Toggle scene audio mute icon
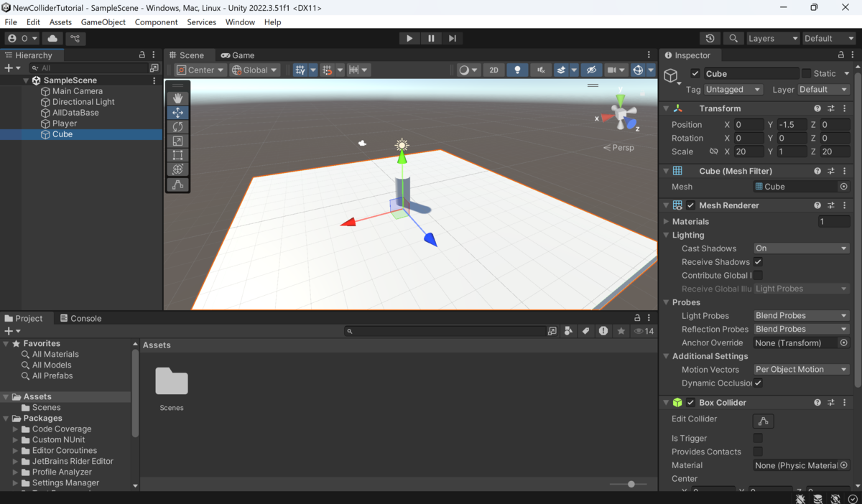The image size is (862, 504). click(541, 70)
